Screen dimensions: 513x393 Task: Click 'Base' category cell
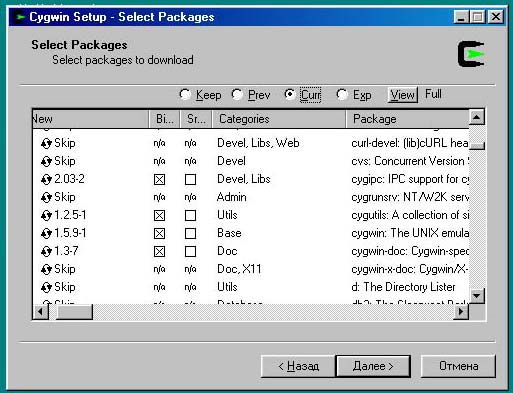coord(229,233)
